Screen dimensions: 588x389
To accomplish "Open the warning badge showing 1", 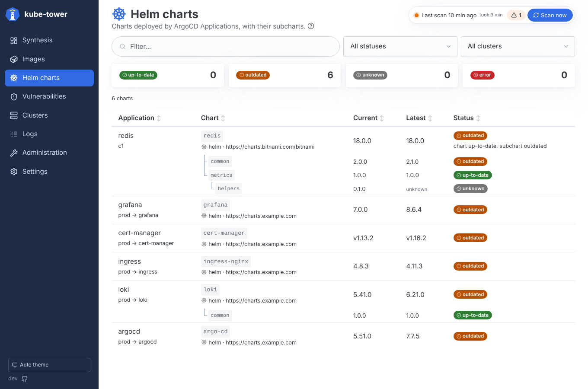I will 516,15.
